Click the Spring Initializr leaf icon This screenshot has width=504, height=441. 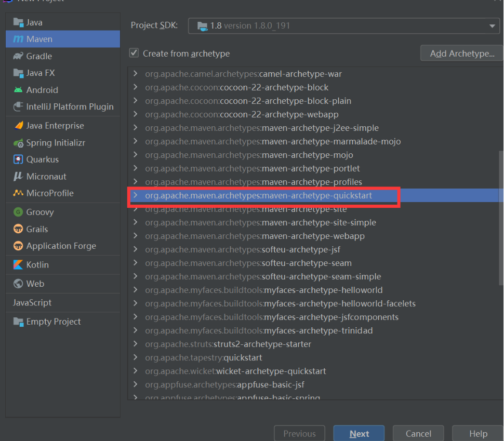18,143
